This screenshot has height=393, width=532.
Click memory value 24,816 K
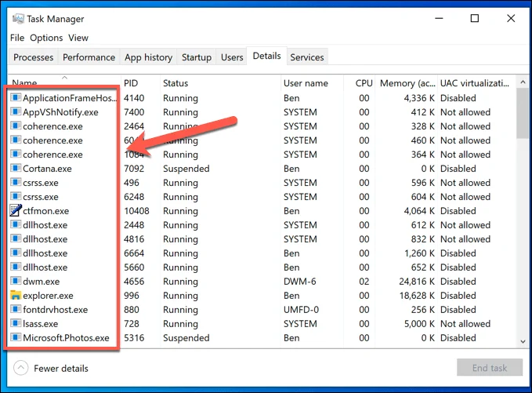[x=417, y=282]
